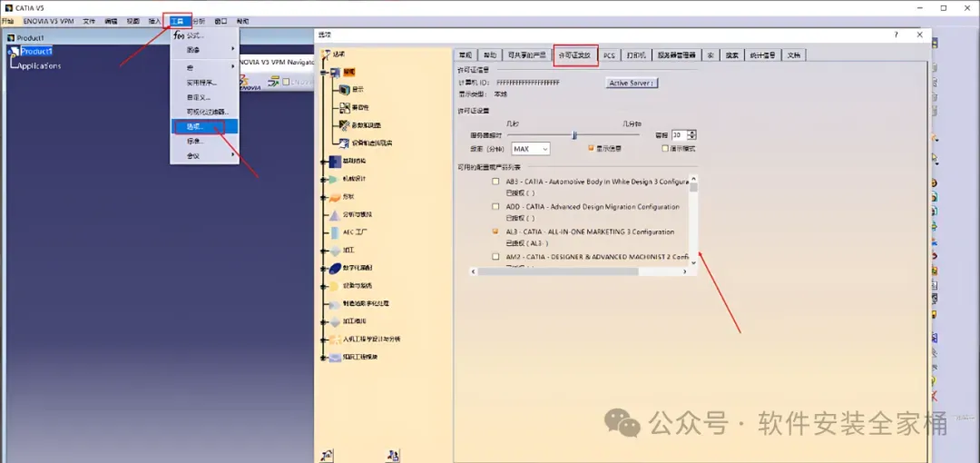Toggle the checkbox in ENOVIA VPM Navigator toolbar
This screenshot has width=980, height=463.
[286, 82]
